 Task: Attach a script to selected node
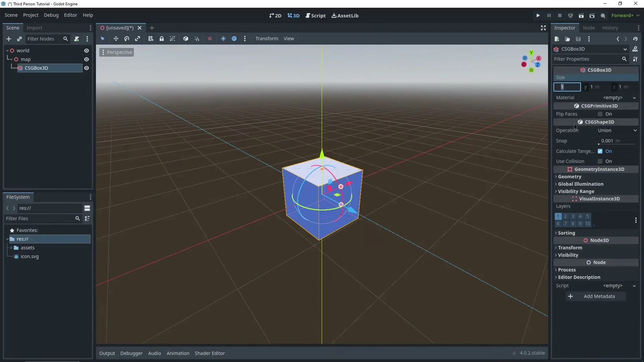[x=76, y=39]
